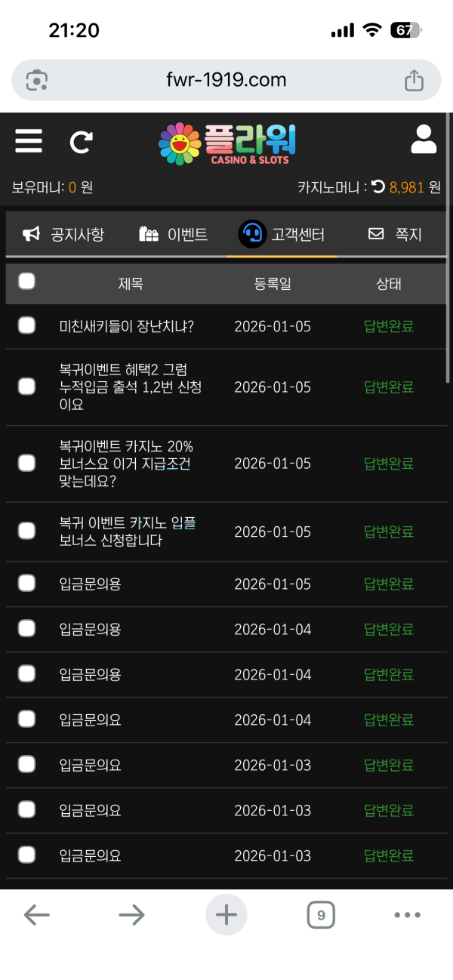
Task: Open the browser tab switcher showing 9
Action: pyautogui.click(x=321, y=916)
